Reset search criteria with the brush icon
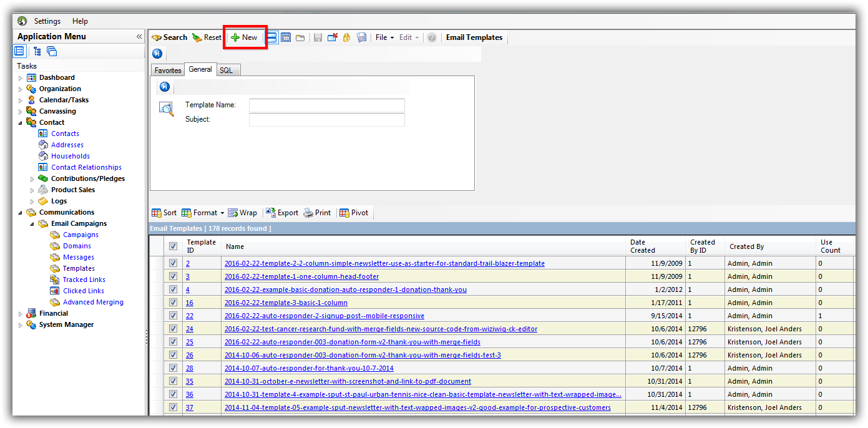The height and width of the screenshot is (428, 868). pos(207,37)
